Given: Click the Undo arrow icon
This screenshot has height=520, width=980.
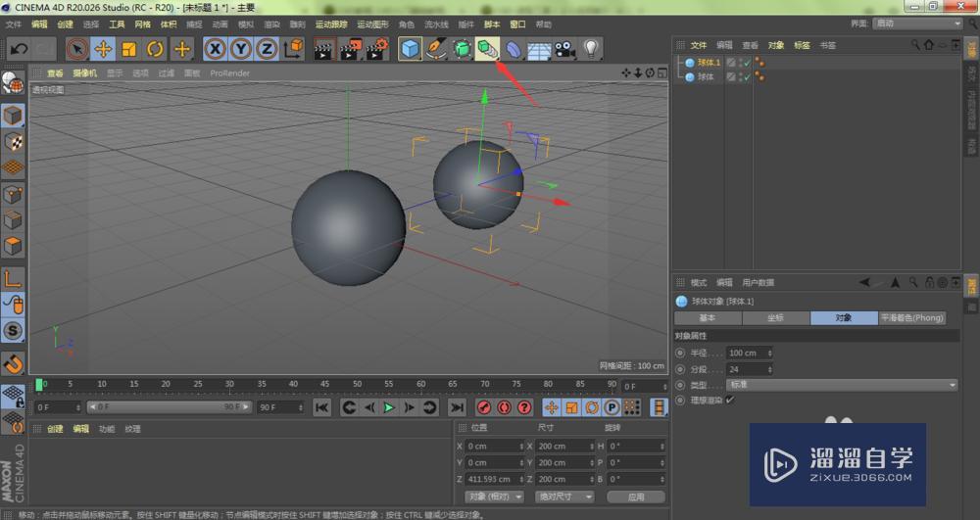Looking at the screenshot, I should click(x=18, y=49).
